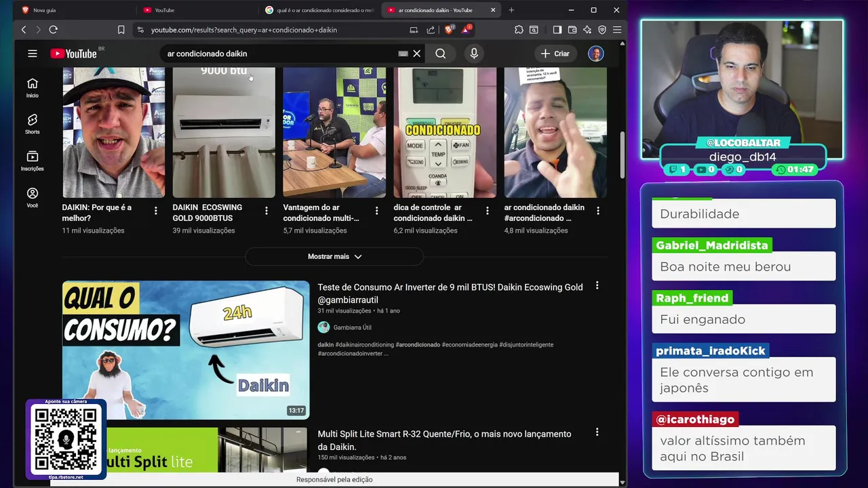Open the Gambiarra Útil channel avatar
This screenshot has height=488, width=868.
[x=323, y=327]
